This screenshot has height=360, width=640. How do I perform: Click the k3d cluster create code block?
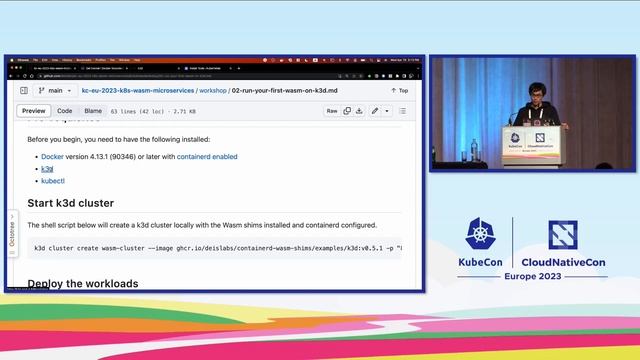coord(215,248)
